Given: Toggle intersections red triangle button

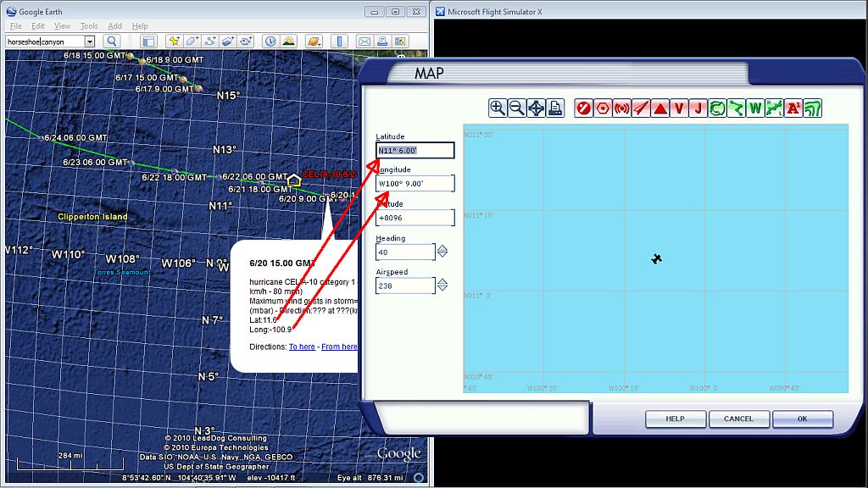Looking at the screenshot, I should 659,108.
